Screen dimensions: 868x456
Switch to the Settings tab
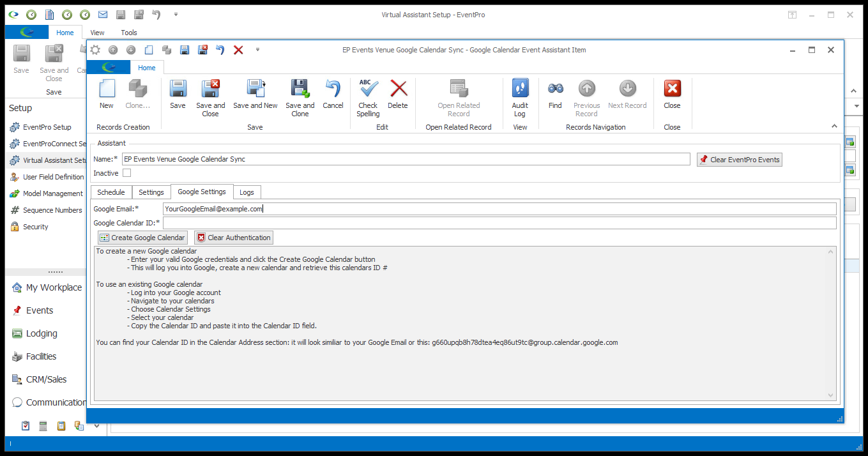point(151,192)
